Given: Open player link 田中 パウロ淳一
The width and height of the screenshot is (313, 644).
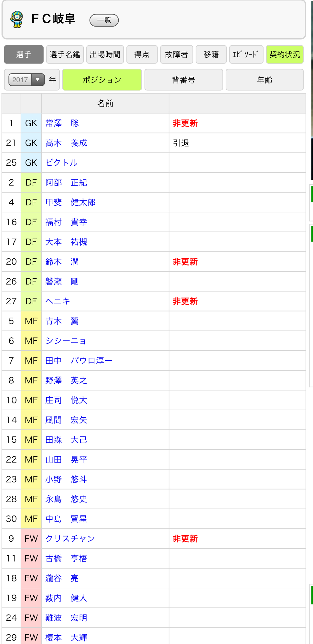Looking at the screenshot, I should tap(79, 361).
